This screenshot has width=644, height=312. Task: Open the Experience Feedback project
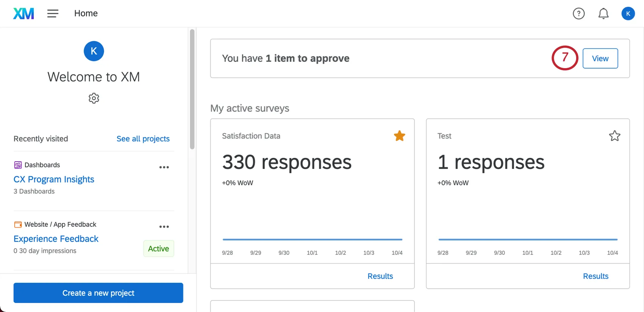click(x=56, y=239)
